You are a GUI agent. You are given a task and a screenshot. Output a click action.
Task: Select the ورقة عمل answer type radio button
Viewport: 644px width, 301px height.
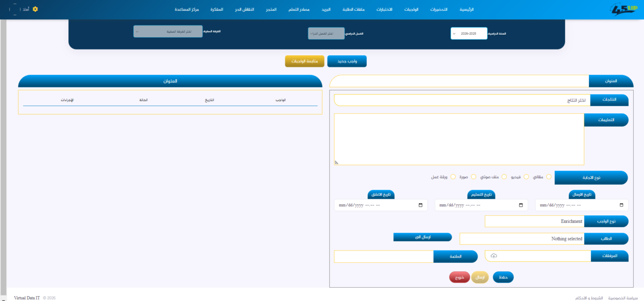tap(452, 176)
